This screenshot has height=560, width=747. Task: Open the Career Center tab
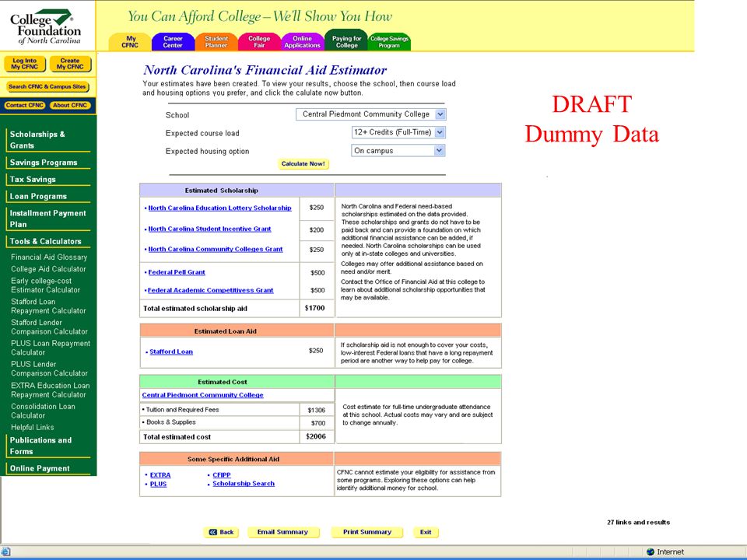click(173, 42)
